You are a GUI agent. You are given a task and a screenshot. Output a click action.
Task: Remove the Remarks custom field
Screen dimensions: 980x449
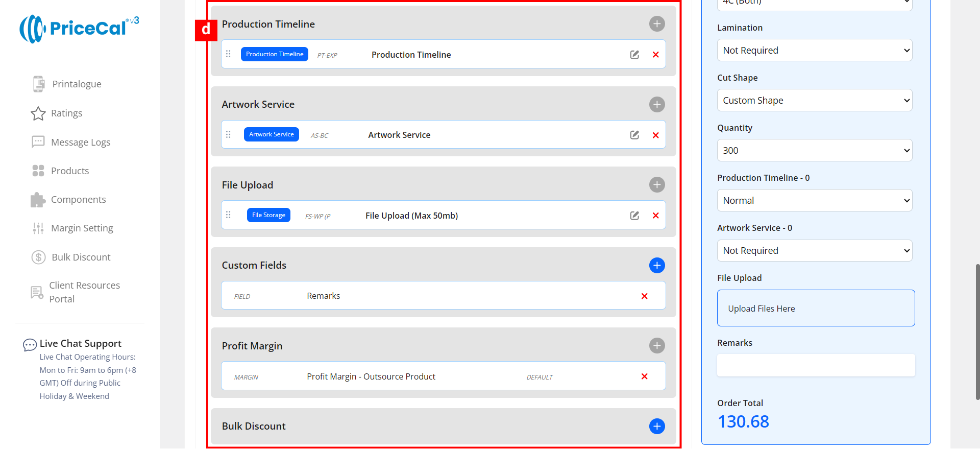tap(644, 296)
